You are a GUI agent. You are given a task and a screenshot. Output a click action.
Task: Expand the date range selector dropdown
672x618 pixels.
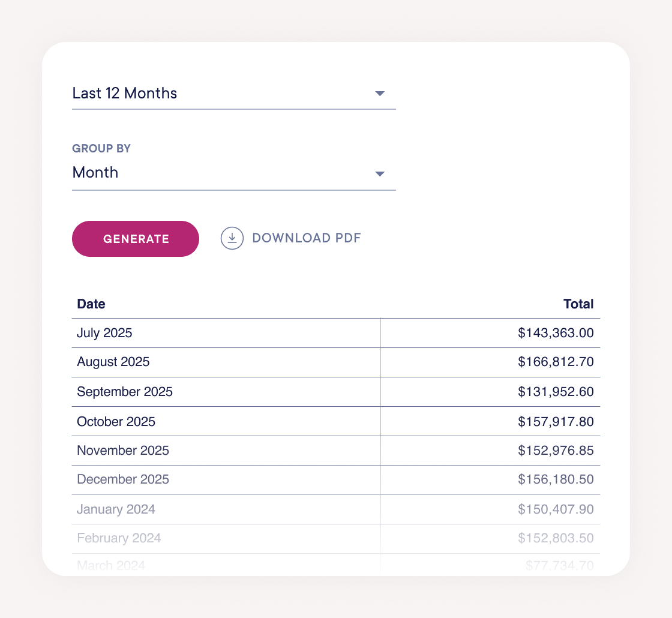(380, 94)
